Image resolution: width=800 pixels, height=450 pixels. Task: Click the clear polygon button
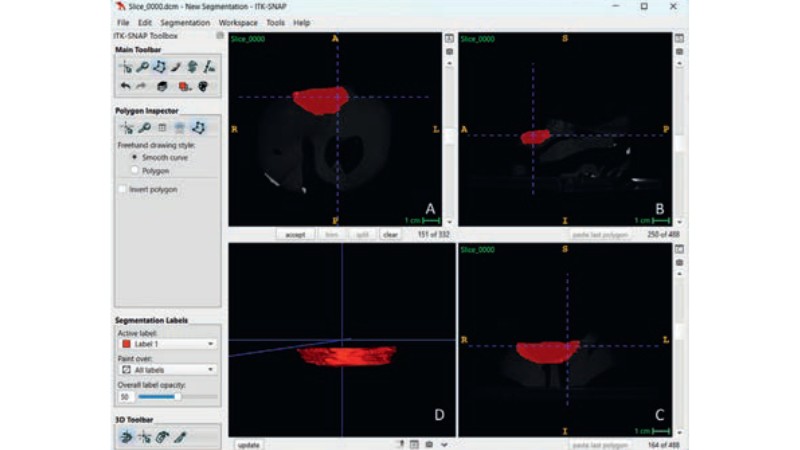tap(390, 235)
